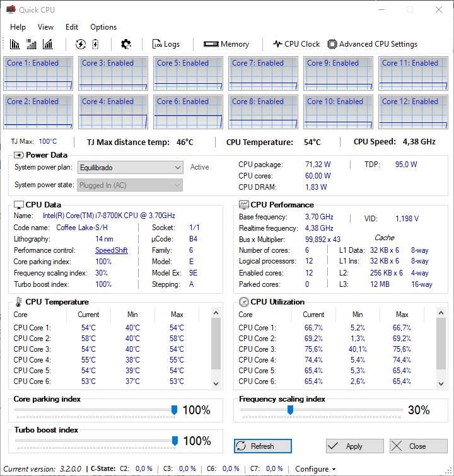Viewport: 454px width, 476px height.
Task: Click the CPU package 71,32 W value
Action: click(x=318, y=164)
